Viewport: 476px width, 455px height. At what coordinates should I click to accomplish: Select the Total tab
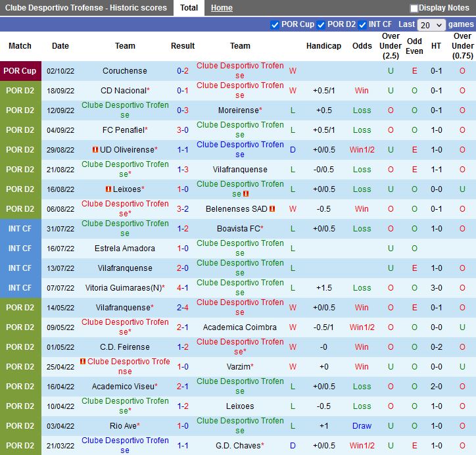click(x=189, y=8)
